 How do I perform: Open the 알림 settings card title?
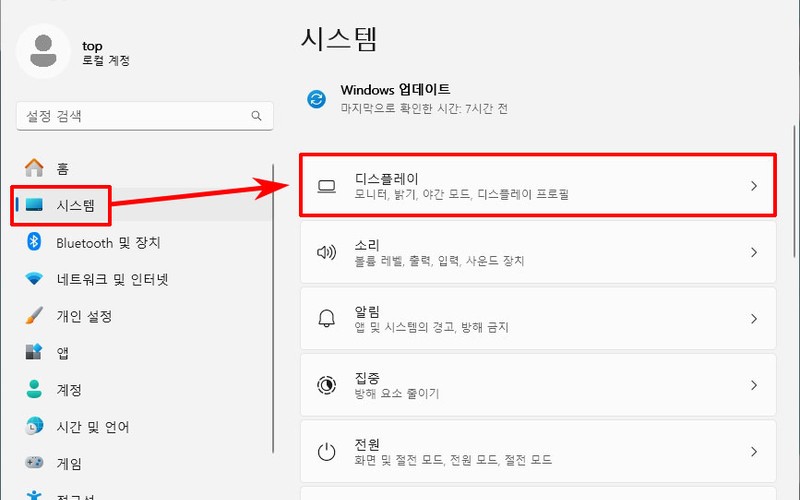tap(367, 311)
